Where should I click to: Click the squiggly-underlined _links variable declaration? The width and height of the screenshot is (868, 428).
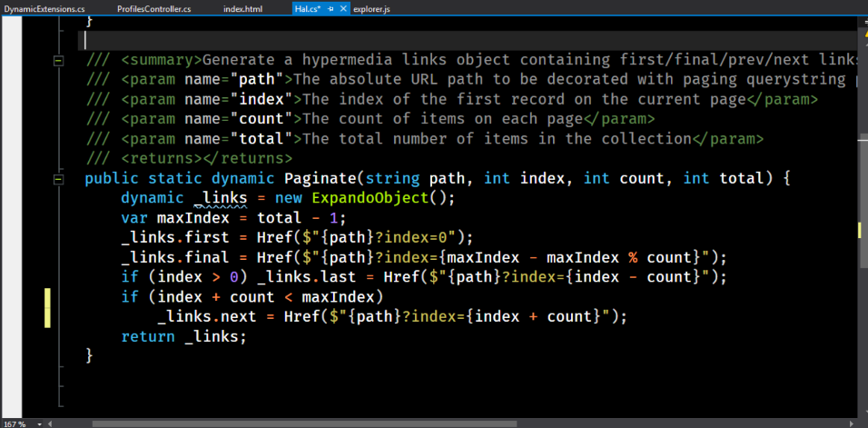(x=221, y=198)
